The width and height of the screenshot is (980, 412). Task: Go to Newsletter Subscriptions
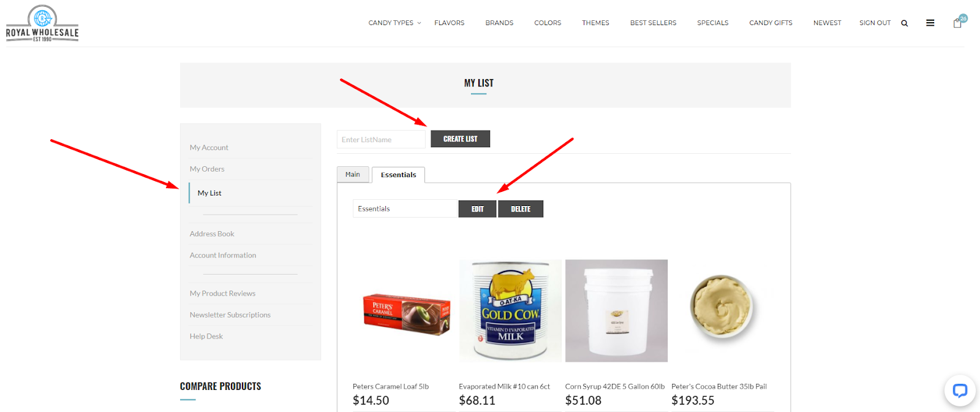[230, 315]
